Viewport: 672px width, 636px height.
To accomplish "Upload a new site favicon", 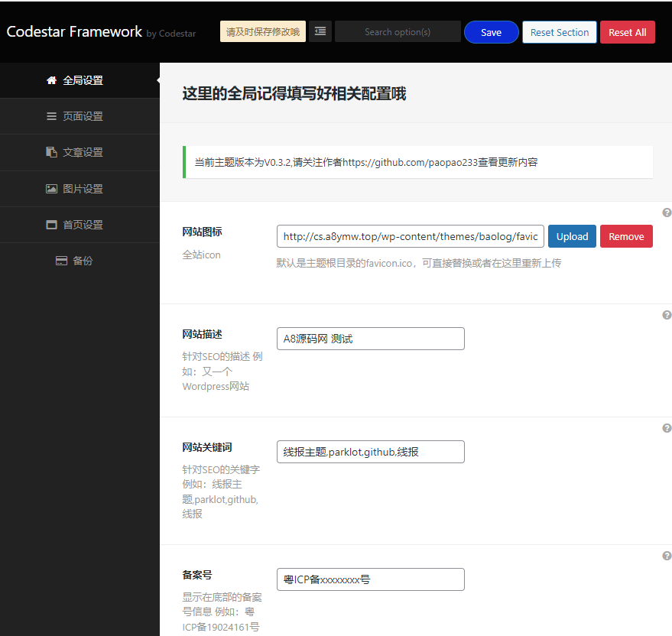I will (x=572, y=236).
